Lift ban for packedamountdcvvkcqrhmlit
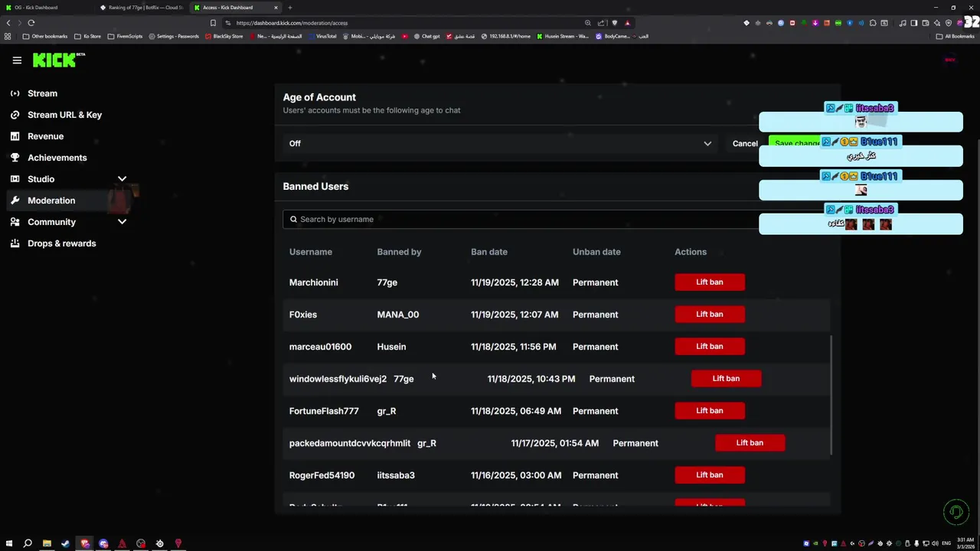Image resolution: width=980 pixels, height=551 pixels. point(750,443)
